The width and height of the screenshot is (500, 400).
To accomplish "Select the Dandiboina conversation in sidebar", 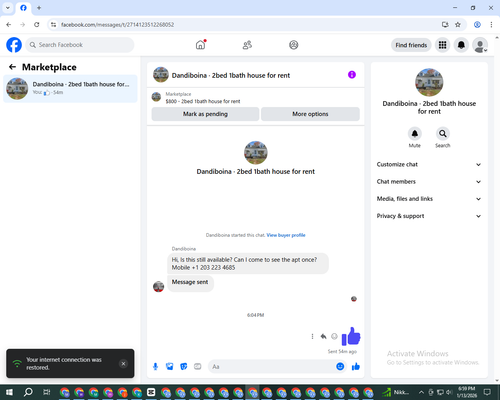I will [70, 88].
